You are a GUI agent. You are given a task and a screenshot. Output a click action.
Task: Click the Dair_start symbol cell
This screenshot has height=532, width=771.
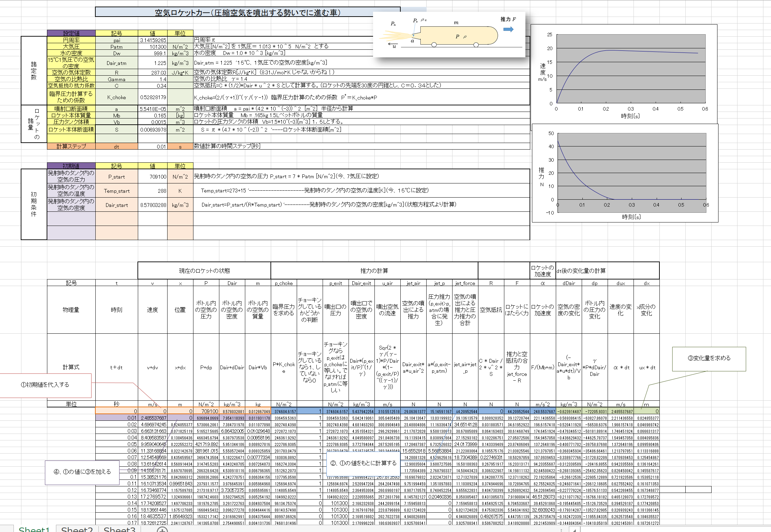click(x=117, y=205)
